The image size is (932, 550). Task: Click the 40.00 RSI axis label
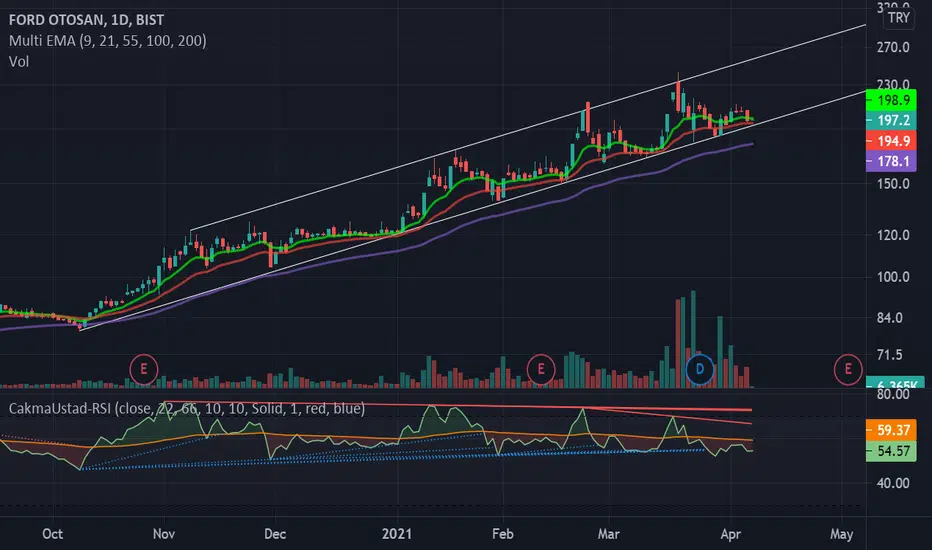893,483
